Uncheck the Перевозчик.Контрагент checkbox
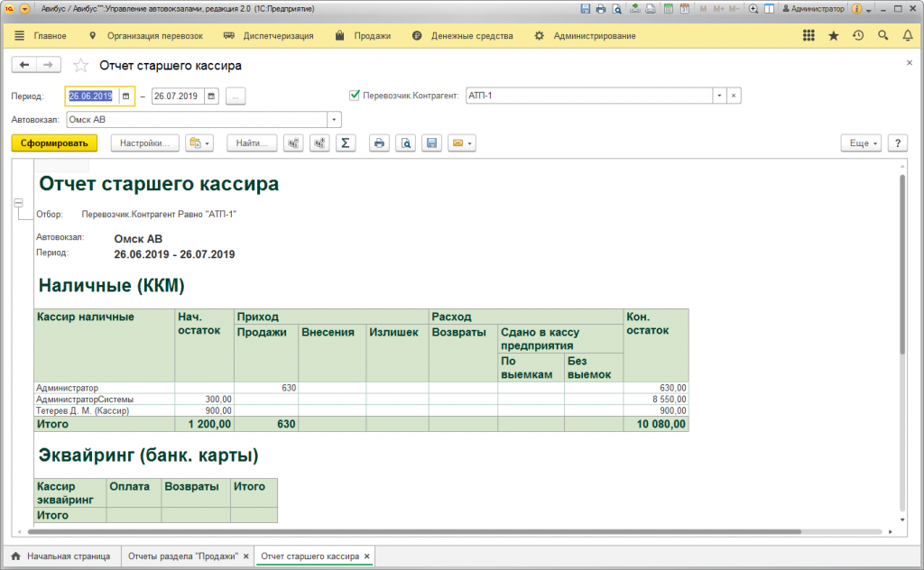 coord(355,95)
